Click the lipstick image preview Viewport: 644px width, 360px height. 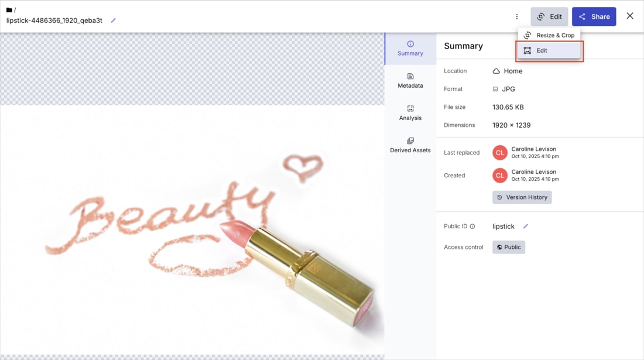(192, 228)
